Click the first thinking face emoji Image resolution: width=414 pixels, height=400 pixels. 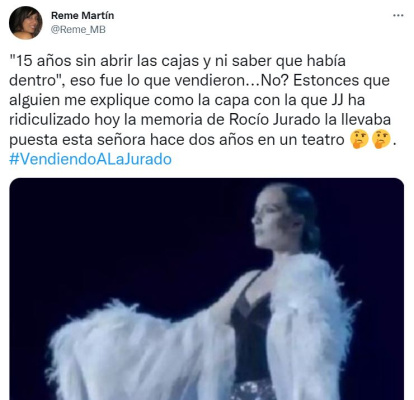tap(359, 140)
